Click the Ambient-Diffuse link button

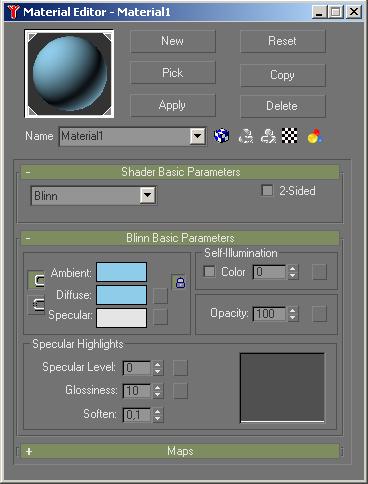[x=36, y=280]
